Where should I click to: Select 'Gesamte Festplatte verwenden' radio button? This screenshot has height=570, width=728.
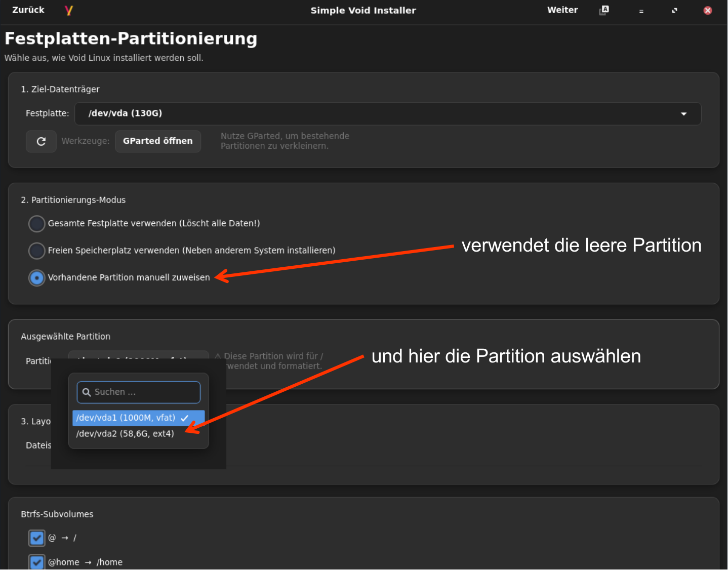coord(37,223)
